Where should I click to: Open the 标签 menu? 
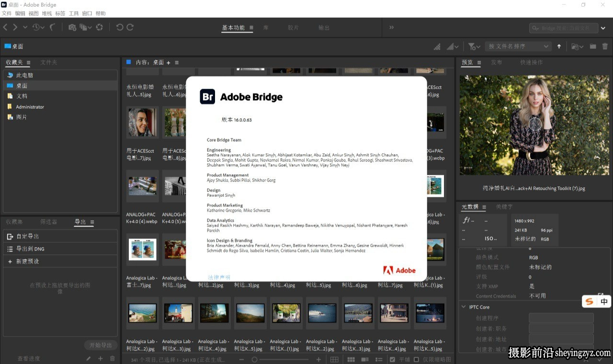[60, 13]
